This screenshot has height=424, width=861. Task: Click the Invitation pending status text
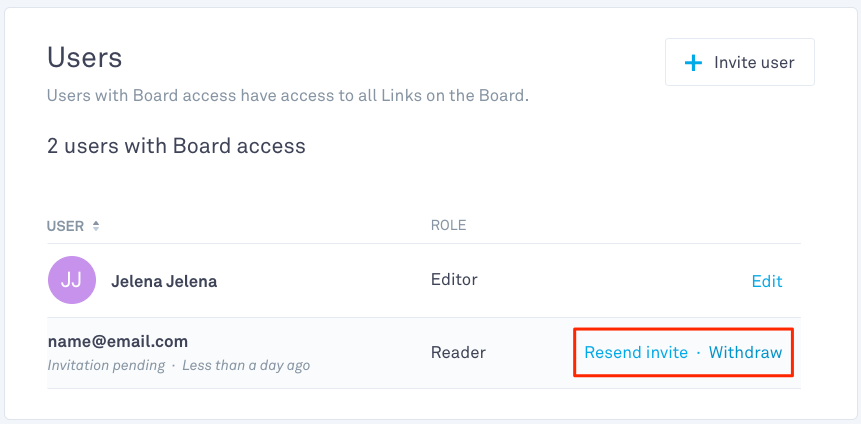click(x=106, y=366)
